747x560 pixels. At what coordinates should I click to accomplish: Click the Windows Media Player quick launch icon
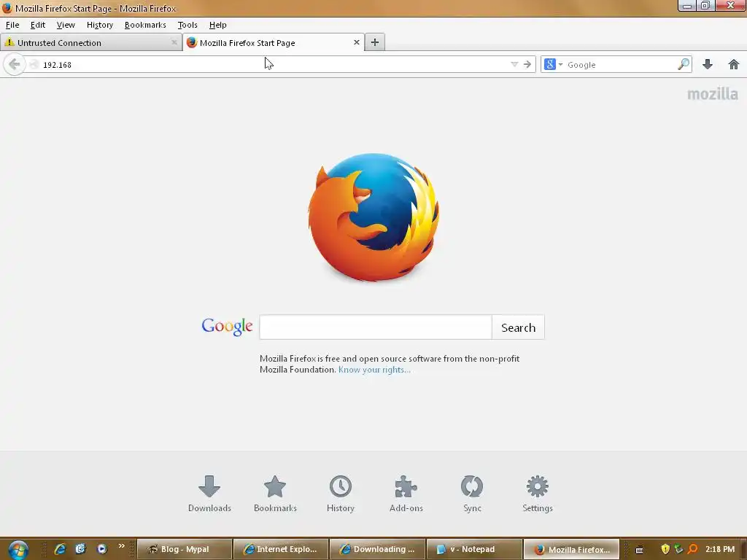click(x=101, y=549)
